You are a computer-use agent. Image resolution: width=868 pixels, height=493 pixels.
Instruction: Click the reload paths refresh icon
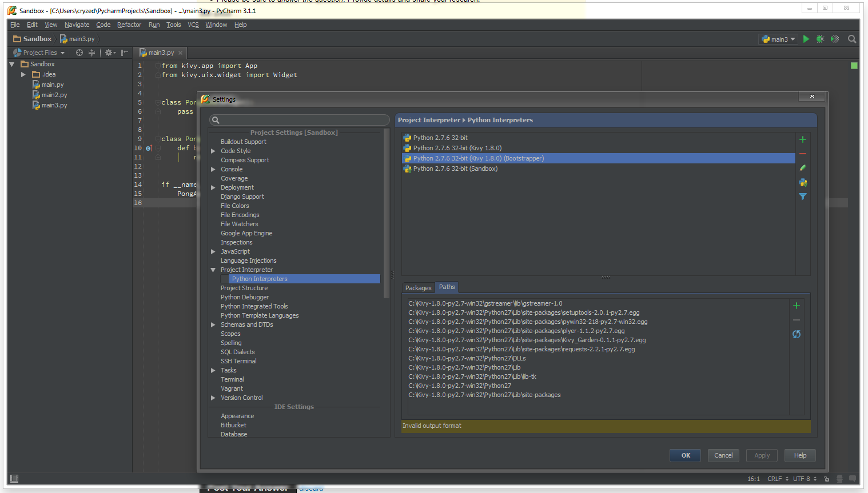[797, 334]
